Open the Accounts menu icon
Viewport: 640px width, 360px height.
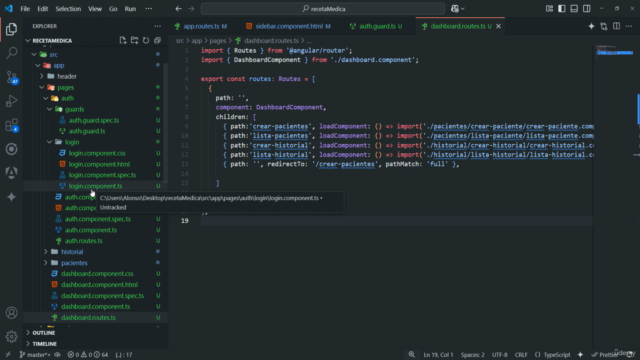coord(11,313)
